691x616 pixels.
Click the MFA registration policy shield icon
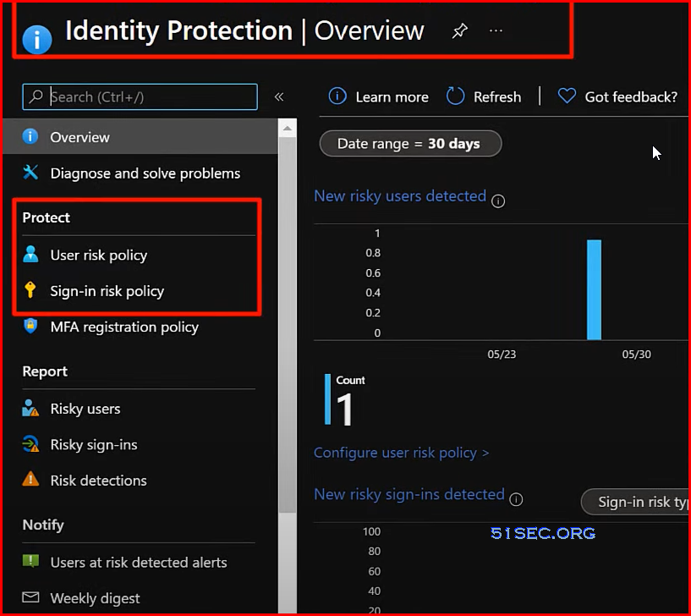30,326
